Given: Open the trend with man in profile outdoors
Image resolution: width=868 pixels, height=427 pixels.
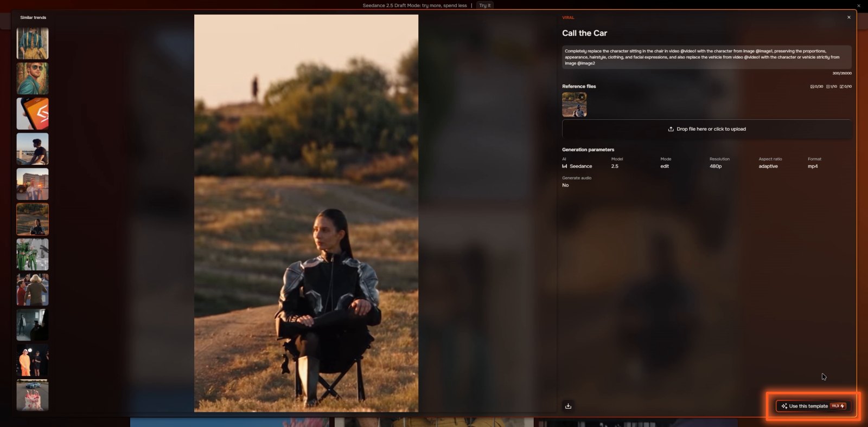Looking at the screenshot, I should (33, 149).
